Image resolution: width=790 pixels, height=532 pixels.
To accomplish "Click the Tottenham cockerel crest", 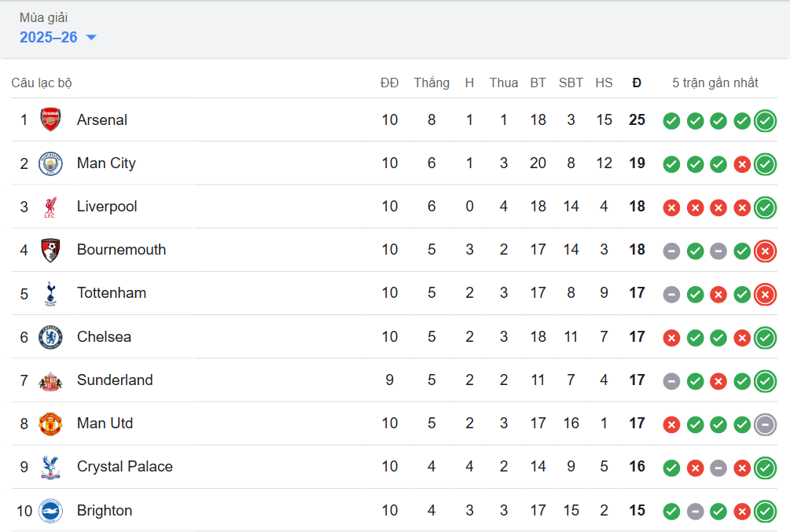I will tap(50, 293).
